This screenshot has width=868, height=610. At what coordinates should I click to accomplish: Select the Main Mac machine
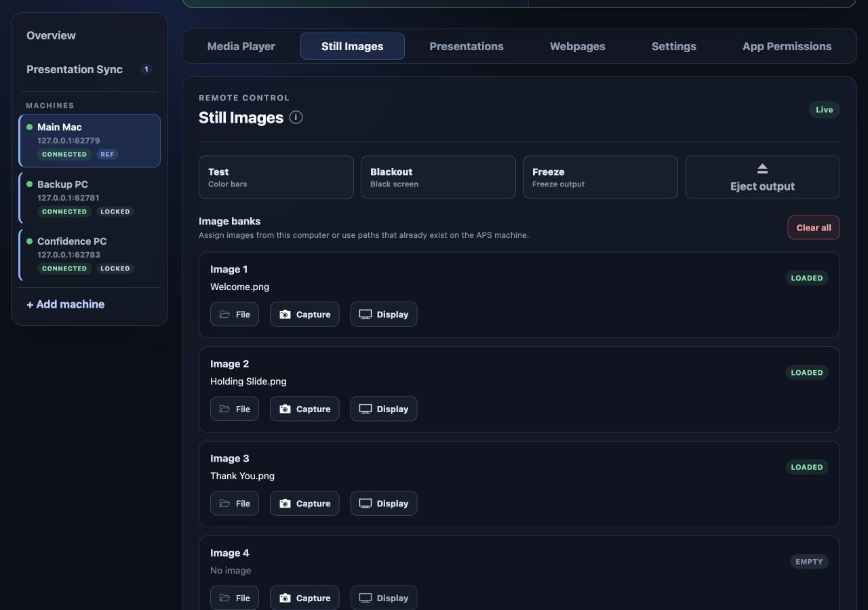pyautogui.click(x=90, y=140)
